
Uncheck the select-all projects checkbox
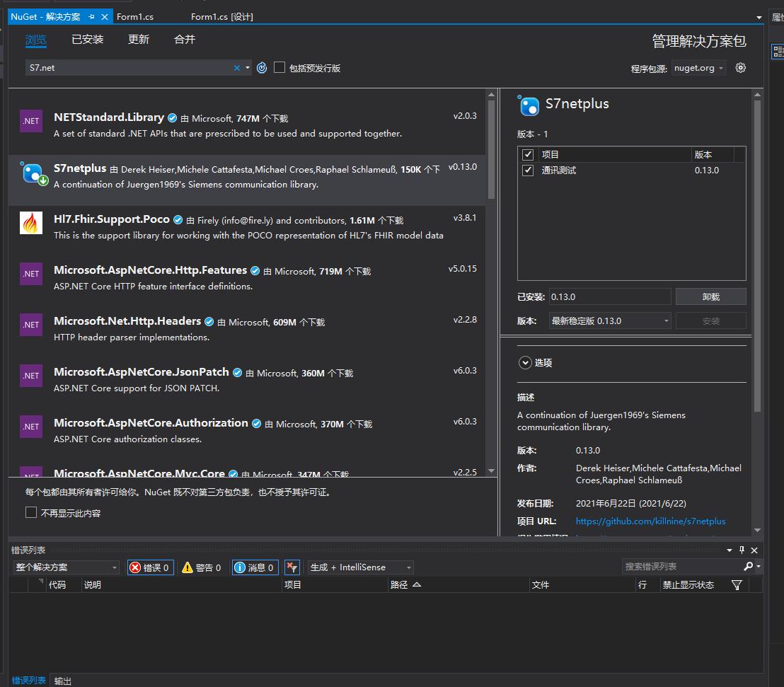(527, 154)
